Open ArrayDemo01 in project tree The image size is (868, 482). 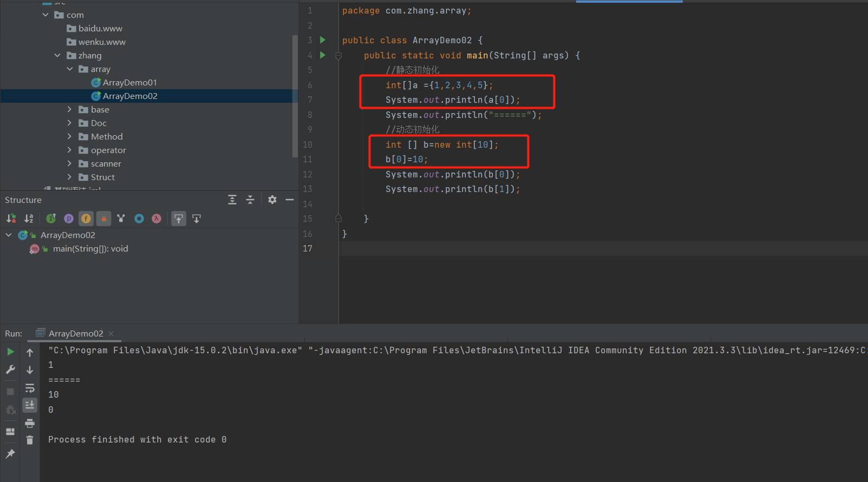(x=130, y=82)
